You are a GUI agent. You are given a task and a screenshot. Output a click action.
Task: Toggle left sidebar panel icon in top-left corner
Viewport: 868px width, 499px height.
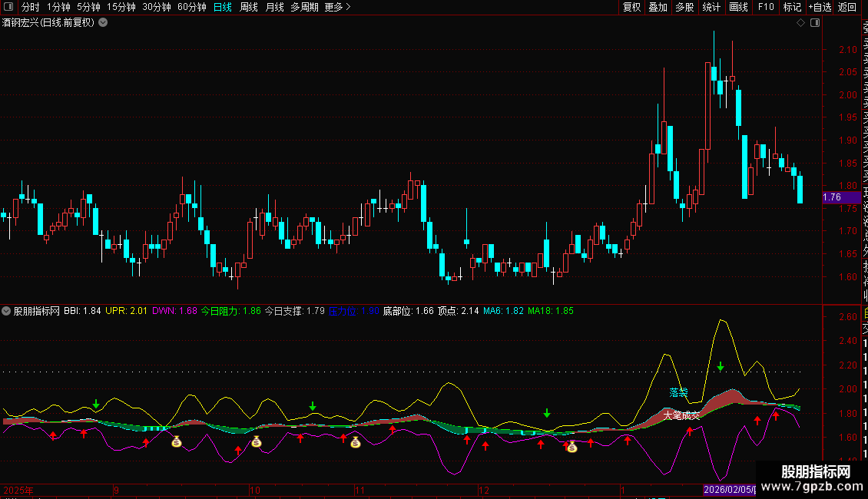(9, 7)
